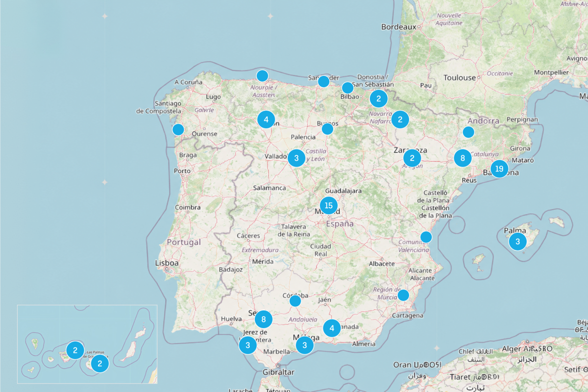The height and width of the screenshot is (392, 588).
Task: Click the Almería city label
Action: (364, 344)
